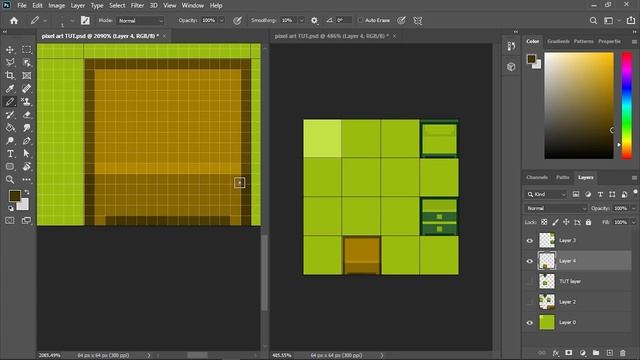The height and width of the screenshot is (360, 640).
Task: Create a new group folder
Action: (596, 353)
